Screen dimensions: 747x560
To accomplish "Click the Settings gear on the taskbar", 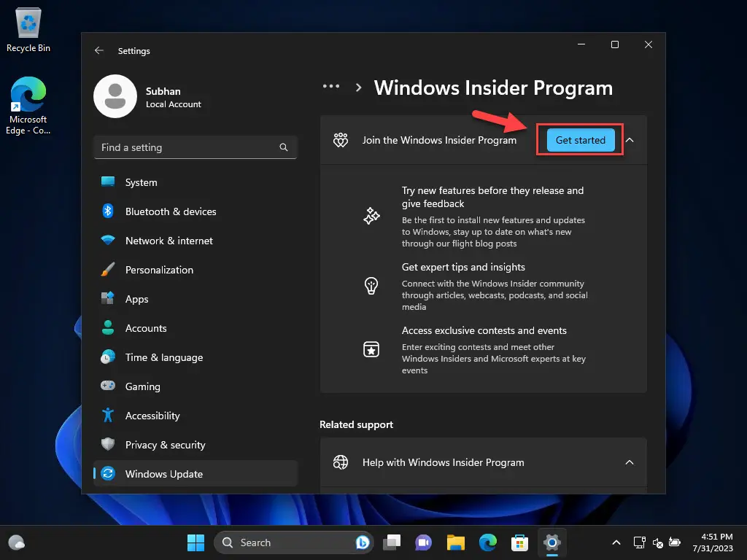I will pyautogui.click(x=551, y=542).
